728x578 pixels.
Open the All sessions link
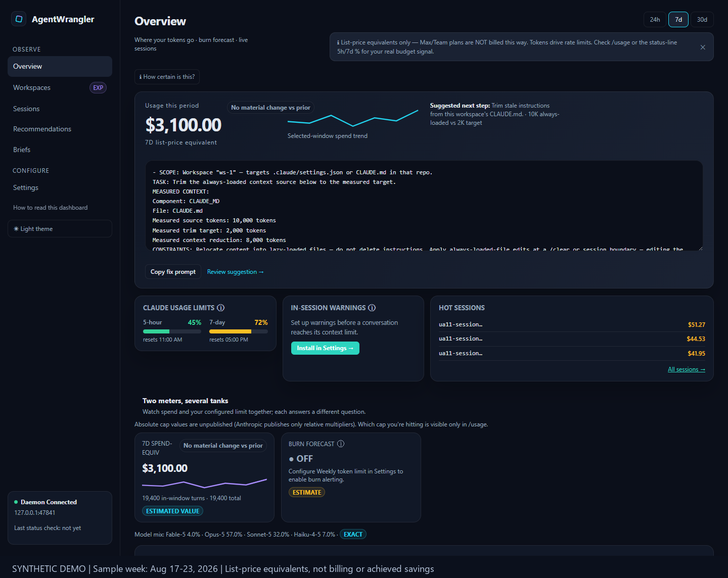(687, 369)
